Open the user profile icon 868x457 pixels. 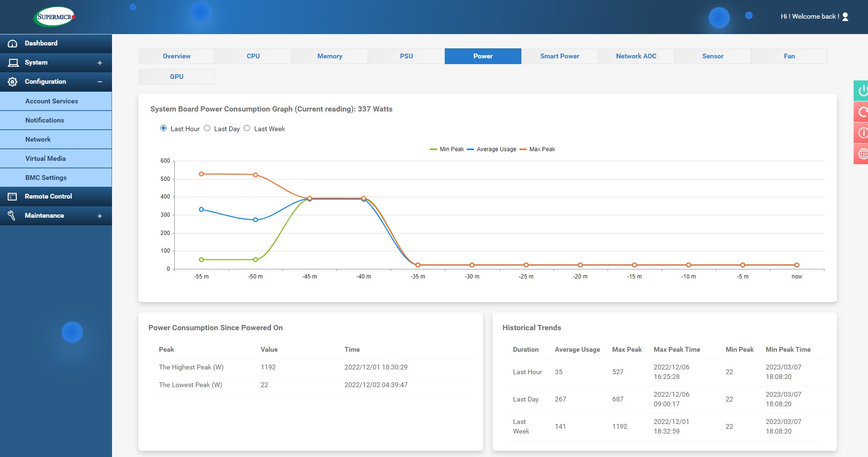tap(845, 17)
